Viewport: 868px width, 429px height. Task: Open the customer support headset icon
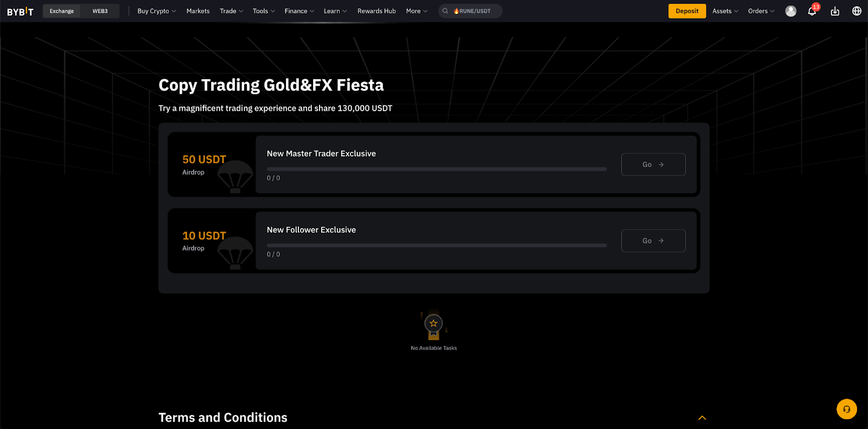847,409
